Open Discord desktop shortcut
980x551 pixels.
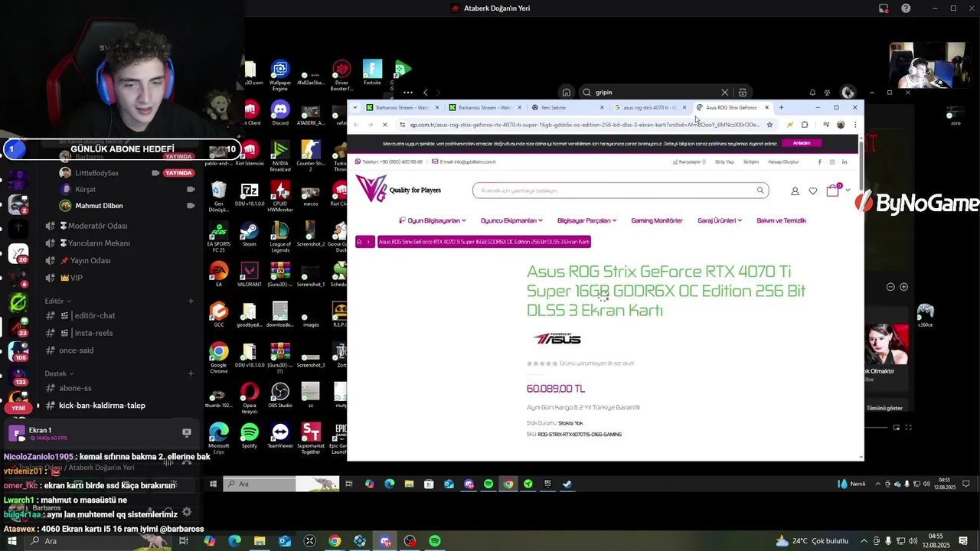tap(280, 112)
